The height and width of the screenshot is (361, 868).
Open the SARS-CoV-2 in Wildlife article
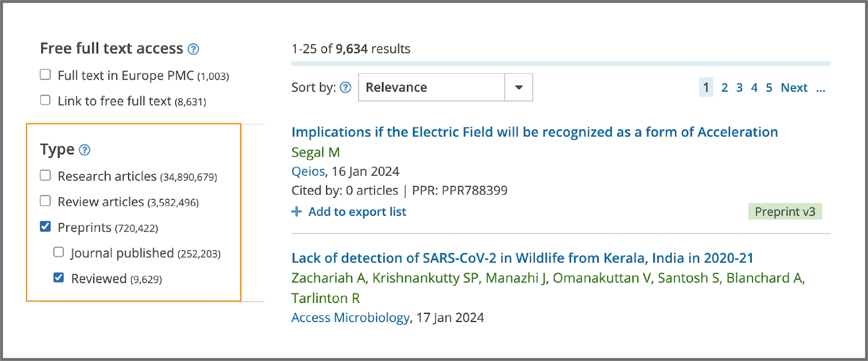click(x=522, y=258)
